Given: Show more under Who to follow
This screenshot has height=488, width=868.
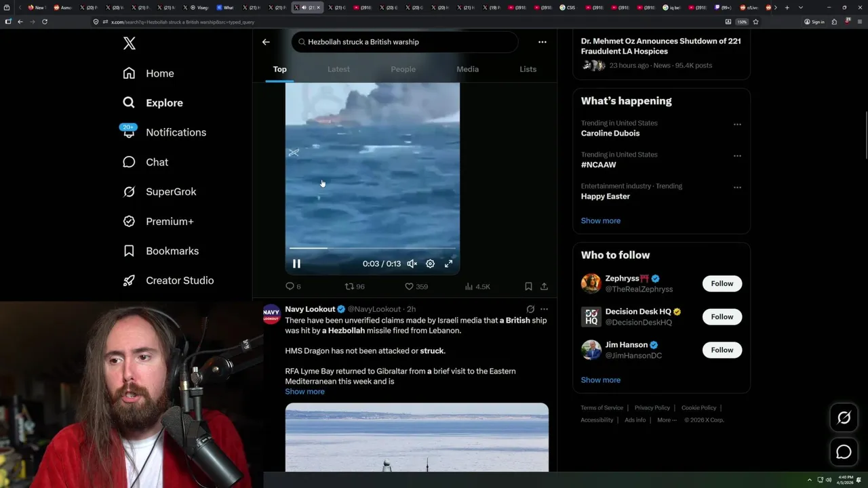Looking at the screenshot, I should [x=600, y=380].
